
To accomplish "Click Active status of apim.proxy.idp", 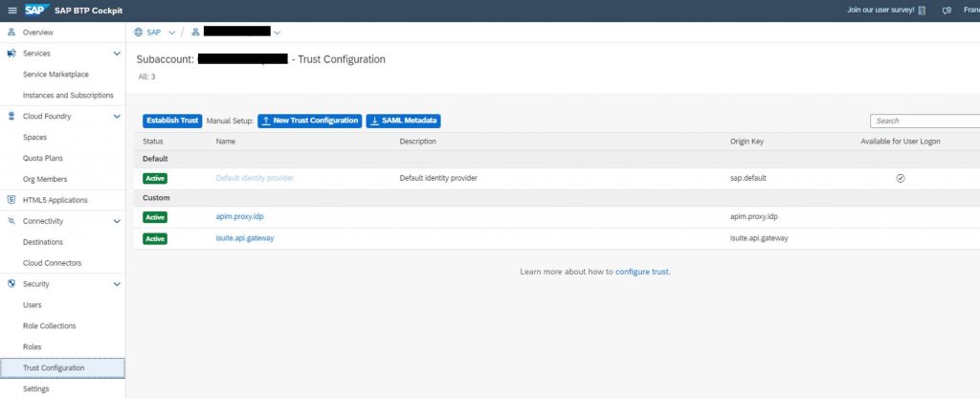I will (x=155, y=217).
